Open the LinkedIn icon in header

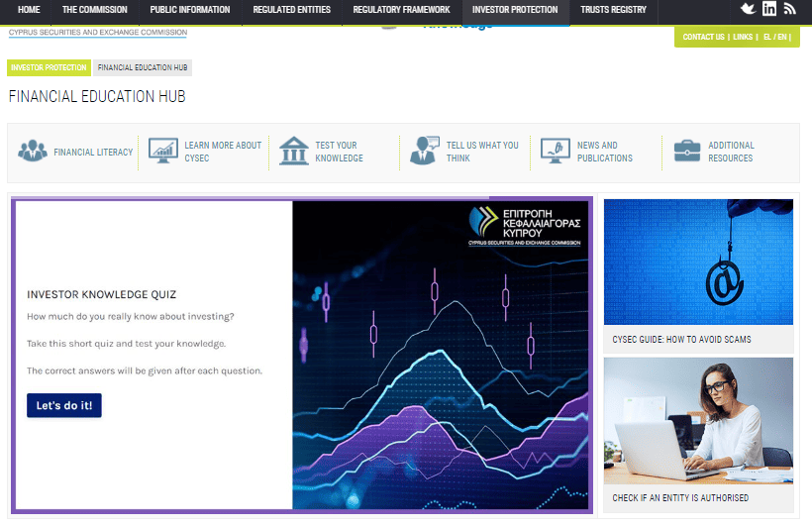[768, 9]
